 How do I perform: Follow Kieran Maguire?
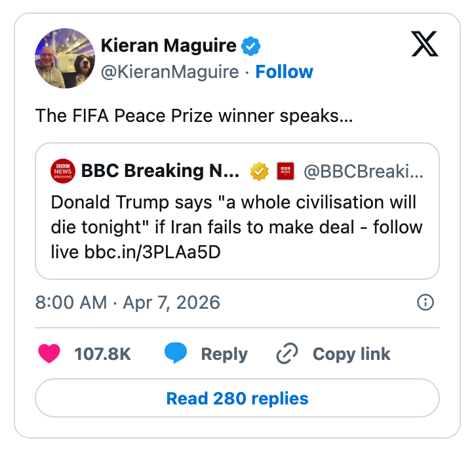tap(284, 71)
